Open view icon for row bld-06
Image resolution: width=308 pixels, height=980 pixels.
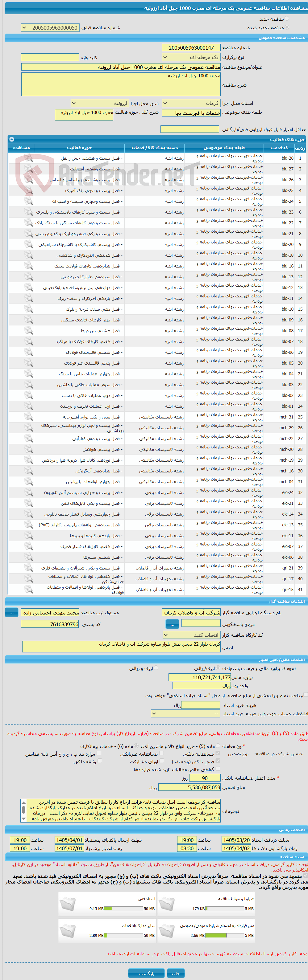coord(29,352)
